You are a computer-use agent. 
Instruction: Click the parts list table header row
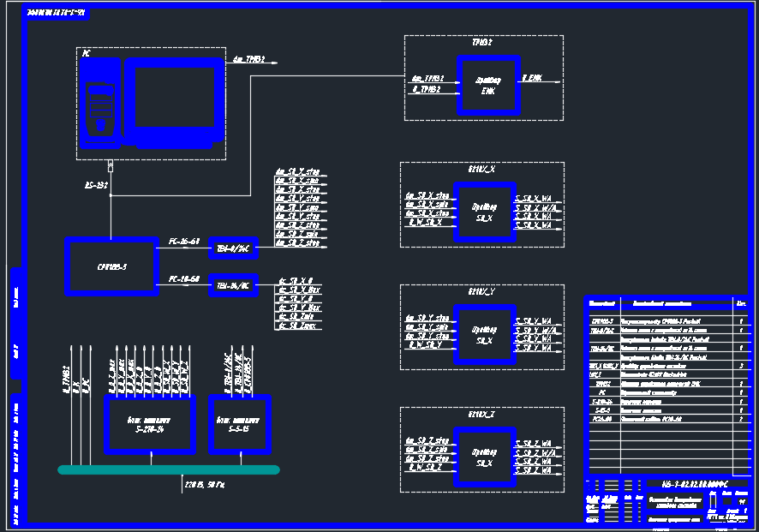click(668, 304)
